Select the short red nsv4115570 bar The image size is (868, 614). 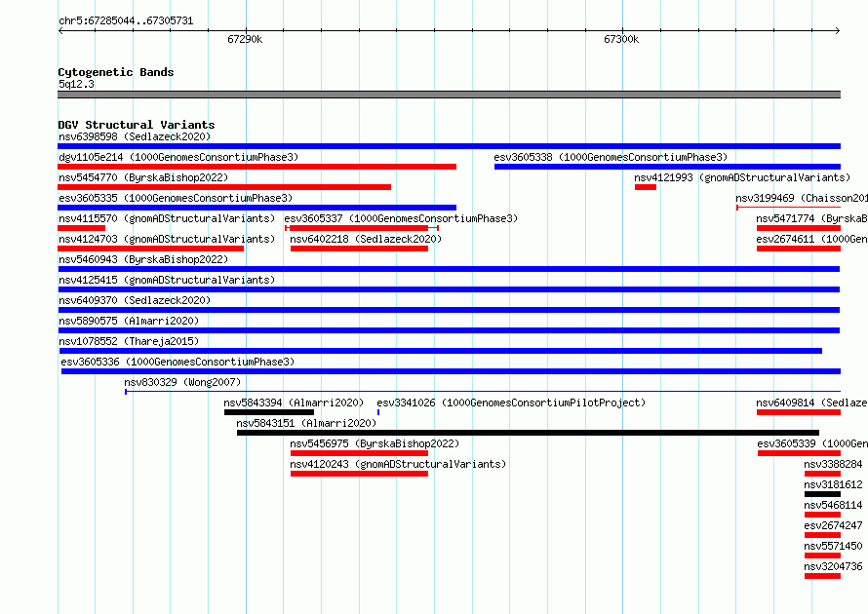coord(81,228)
